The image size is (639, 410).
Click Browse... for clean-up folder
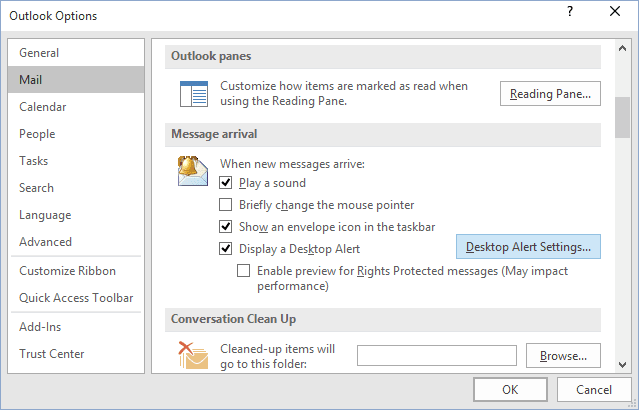(x=563, y=356)
